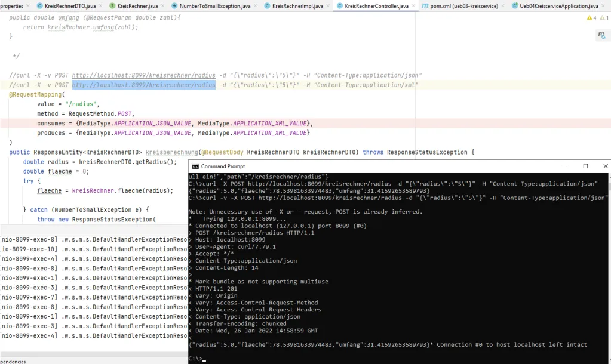
Task: Select the KreisRechnerController.java tab
Action: [376, 6]
